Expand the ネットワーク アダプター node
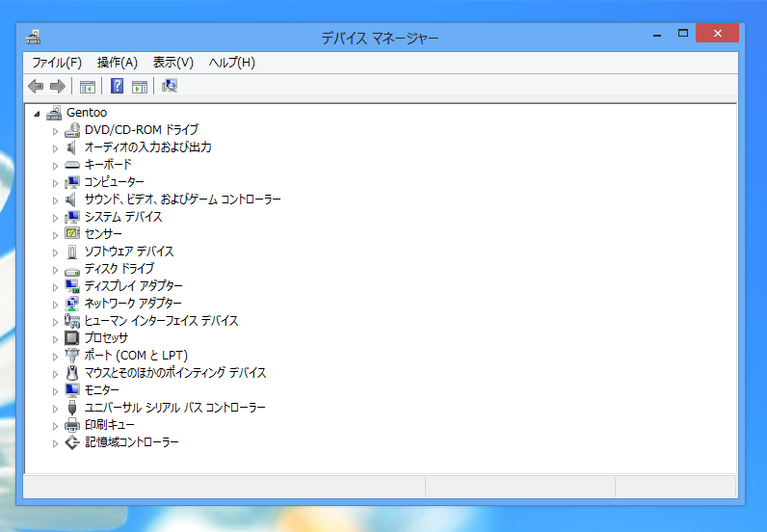 [55, 305]
